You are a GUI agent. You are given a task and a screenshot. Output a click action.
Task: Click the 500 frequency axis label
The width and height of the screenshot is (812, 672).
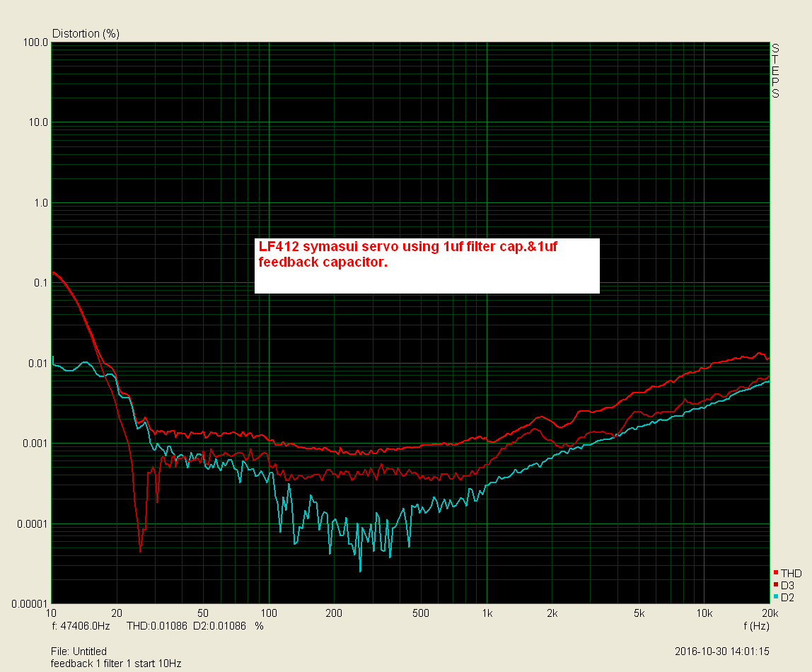coord(420,613)
